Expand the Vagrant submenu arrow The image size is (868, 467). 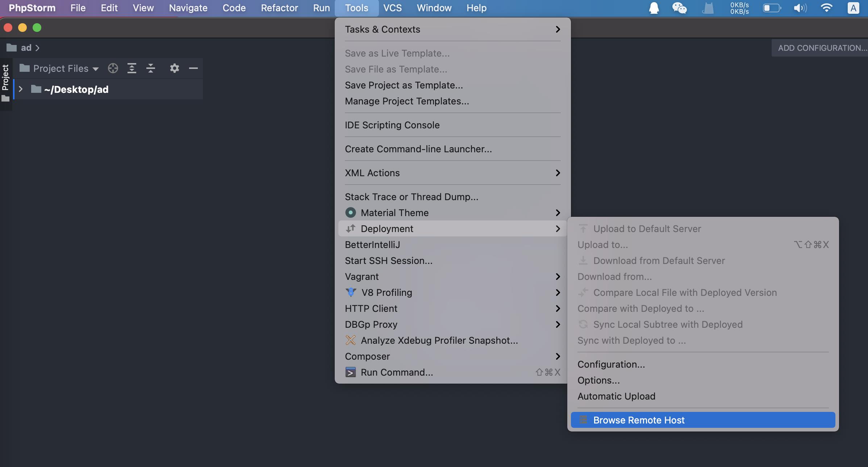pyautogui.click(x=557, y=277)
